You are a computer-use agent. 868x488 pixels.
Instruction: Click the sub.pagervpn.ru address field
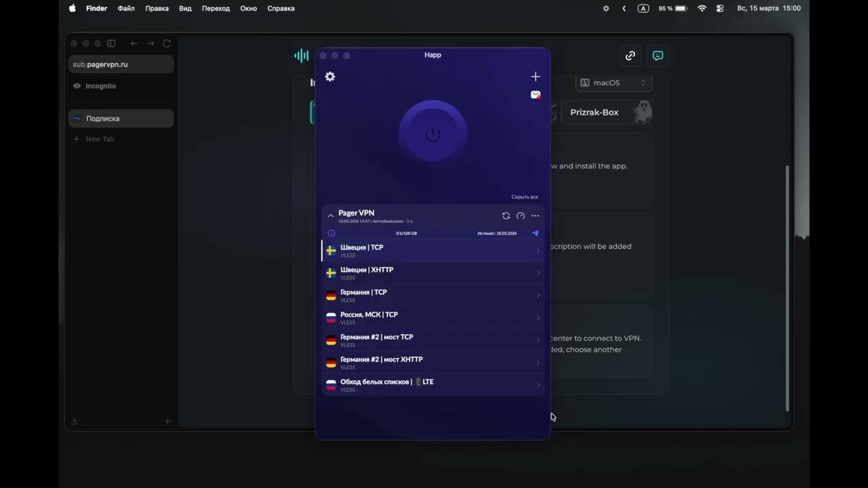click(121, 64)
